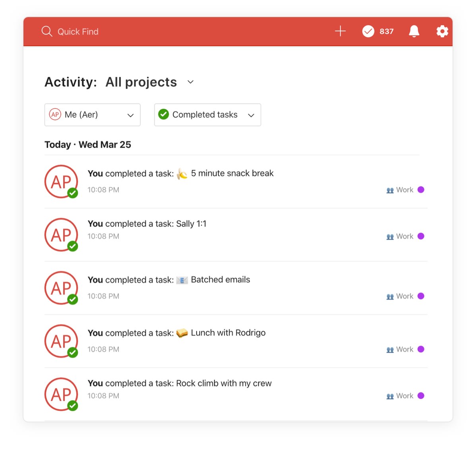Viewport: 476px width, 449px height.
Task: Click the Work label on the Lunch with Rodrigo row
Action: click(x=405, y=349)
